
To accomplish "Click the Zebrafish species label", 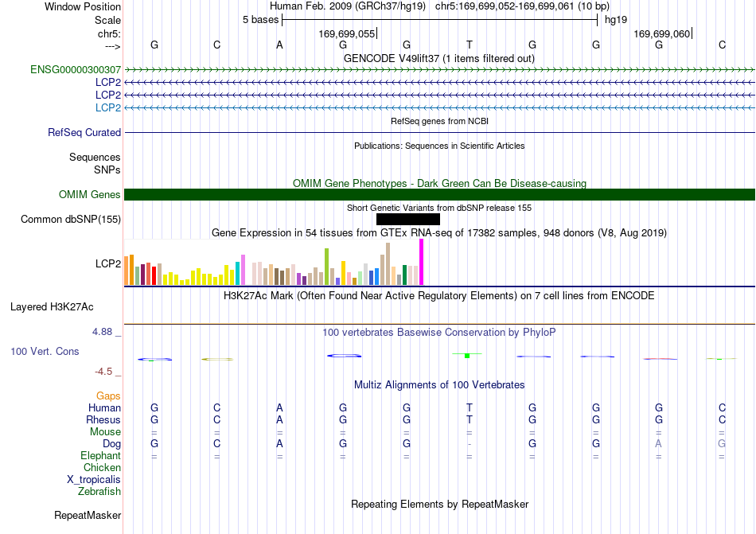I will click(99, 492).
